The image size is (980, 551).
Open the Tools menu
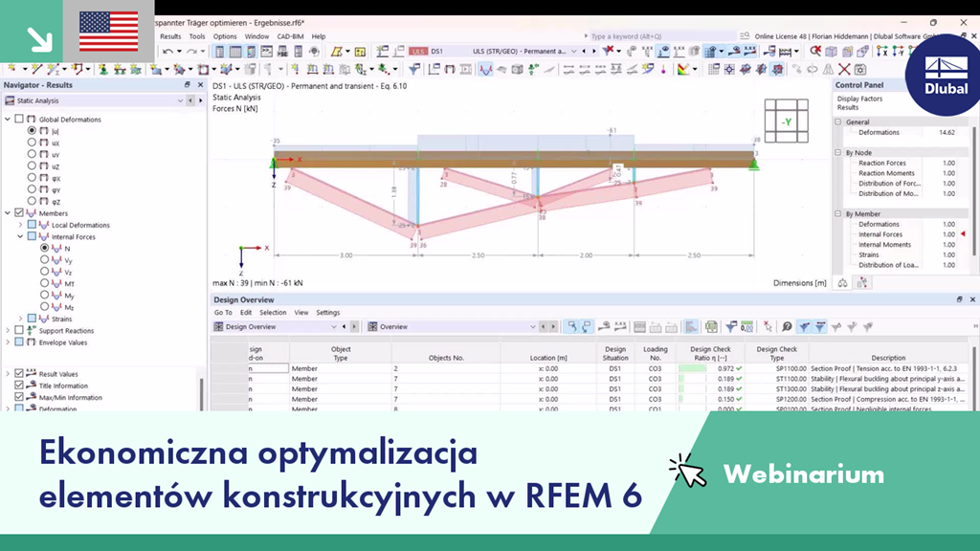click(197, 36)
